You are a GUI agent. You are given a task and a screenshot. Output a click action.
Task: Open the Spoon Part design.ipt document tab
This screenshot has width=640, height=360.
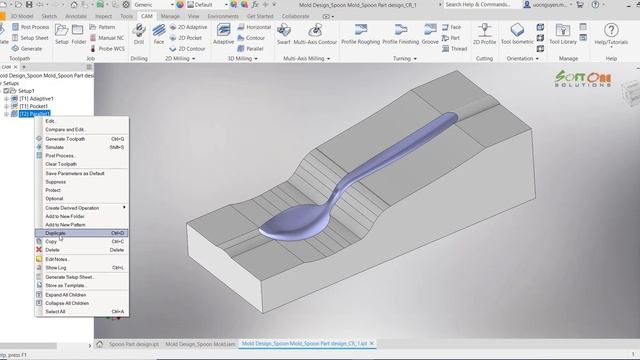click(x=133, y=344)
